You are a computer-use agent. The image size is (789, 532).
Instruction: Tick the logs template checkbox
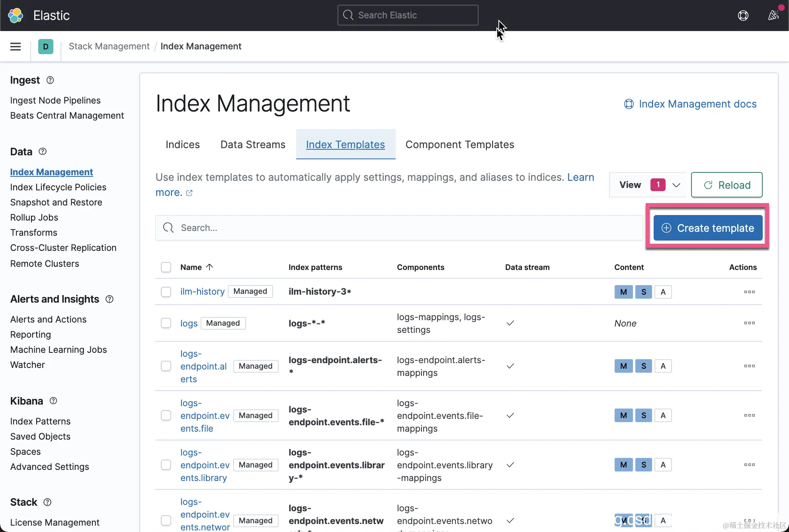coord(166,323)
